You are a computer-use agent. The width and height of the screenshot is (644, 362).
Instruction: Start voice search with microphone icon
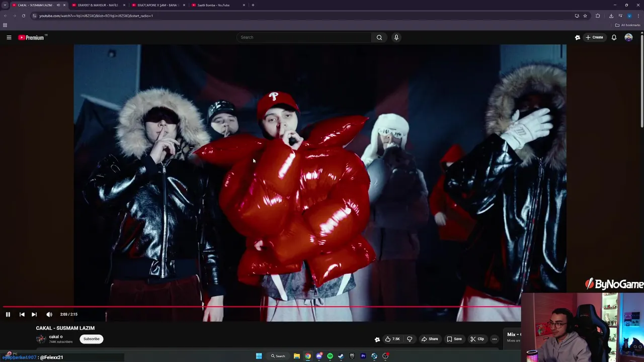396,37
